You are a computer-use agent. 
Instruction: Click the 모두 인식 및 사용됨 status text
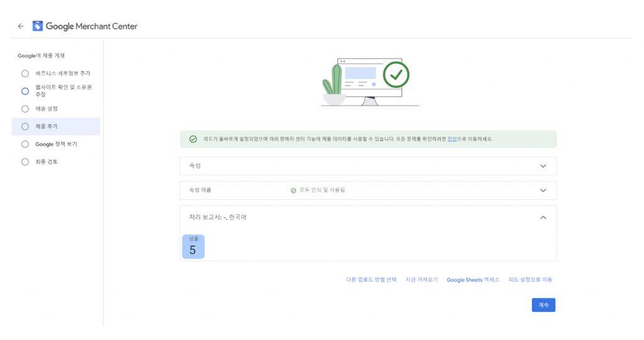tap(322, 190)
